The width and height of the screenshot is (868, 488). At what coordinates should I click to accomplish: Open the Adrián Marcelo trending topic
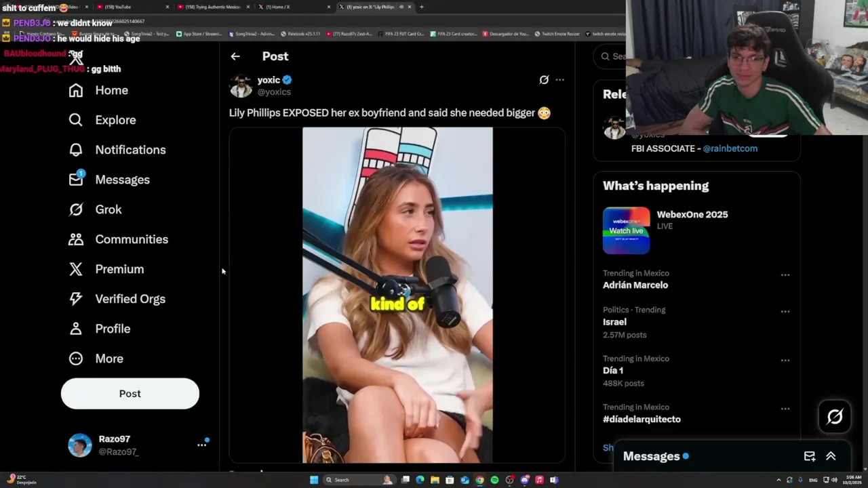point(635,285)
